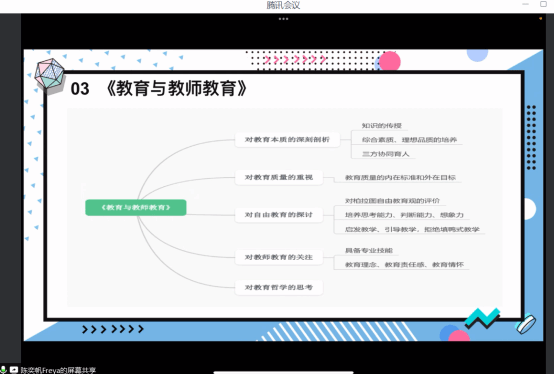This screenshot has width=554, height=375.
Task: Click the black chevron arrows at slide bottom
Action: (x=113, y=329)
